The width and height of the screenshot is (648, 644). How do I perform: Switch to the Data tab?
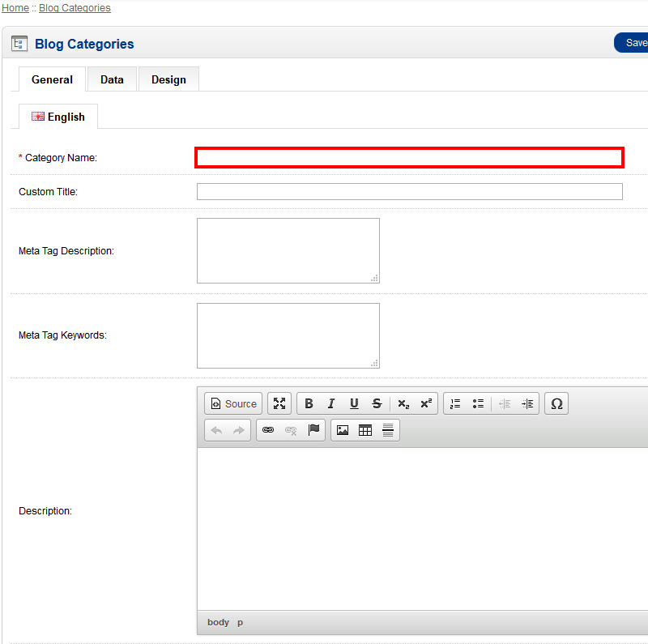[x=112, y=79]
